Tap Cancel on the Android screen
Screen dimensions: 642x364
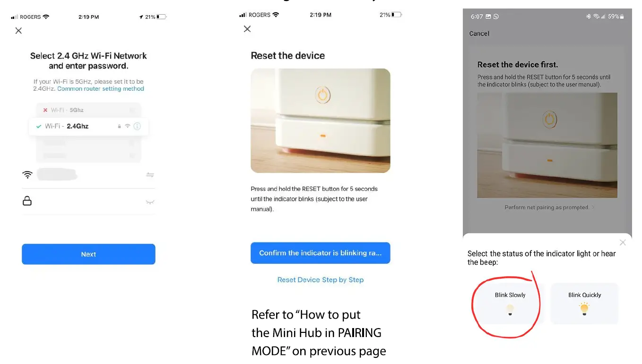point(479,34)
